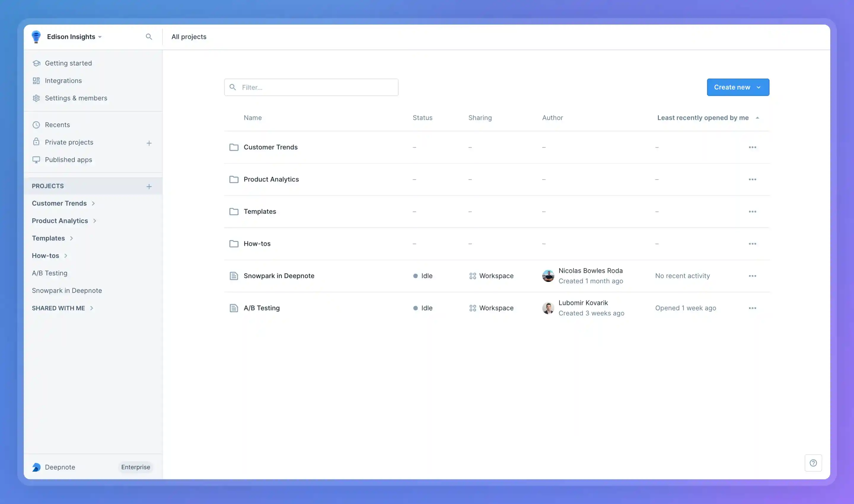The image size is (854, 504).
Task: Open more options for Customer Trends row
Action: [752, 147]
